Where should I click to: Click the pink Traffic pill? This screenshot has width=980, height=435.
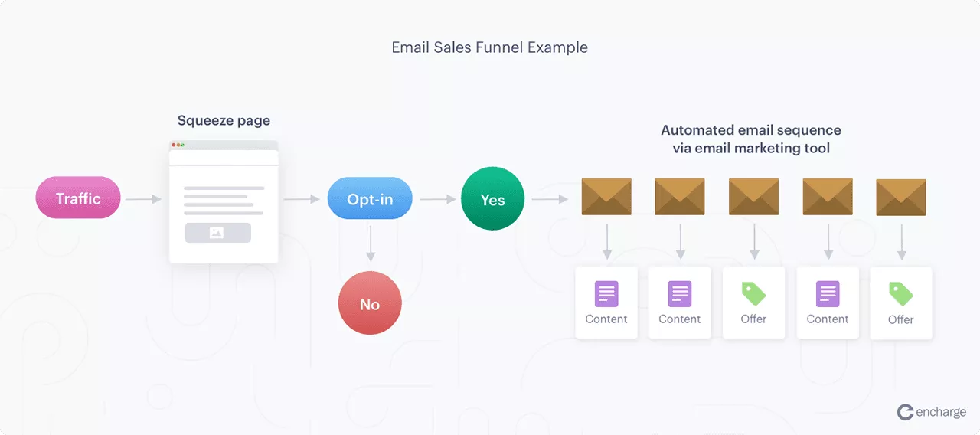pyautogui.click(x=78, y=198)
